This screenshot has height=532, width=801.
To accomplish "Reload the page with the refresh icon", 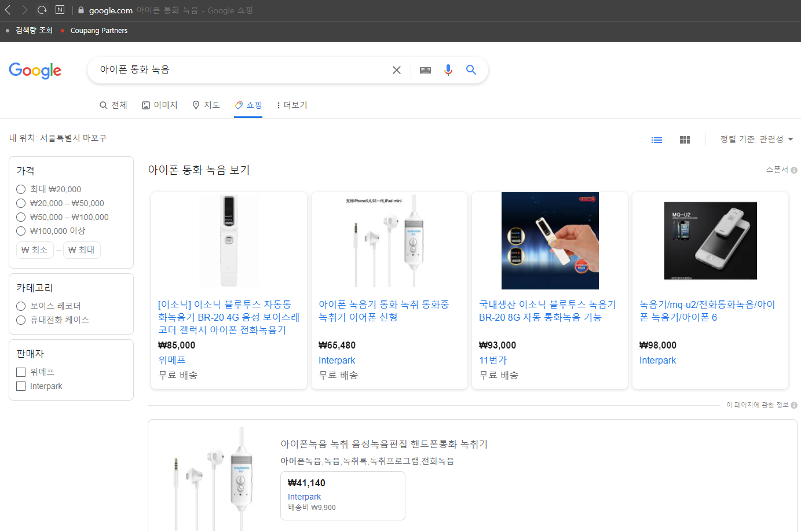I will click(42, 10).
